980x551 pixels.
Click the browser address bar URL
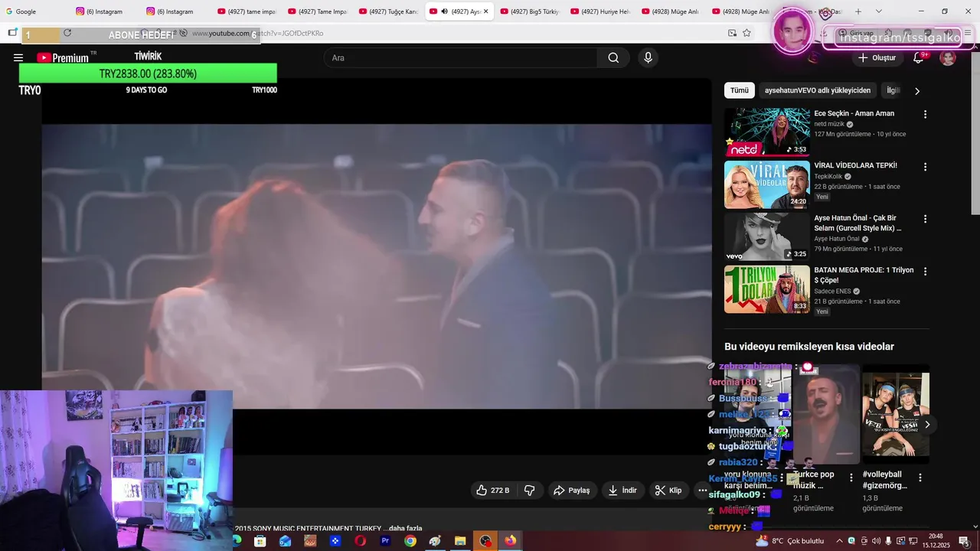click(x=256, y=33)
